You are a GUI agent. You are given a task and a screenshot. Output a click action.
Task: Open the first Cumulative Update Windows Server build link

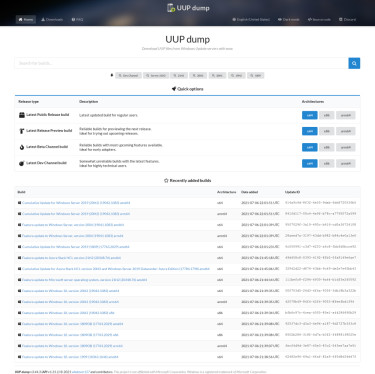(76, 203)
